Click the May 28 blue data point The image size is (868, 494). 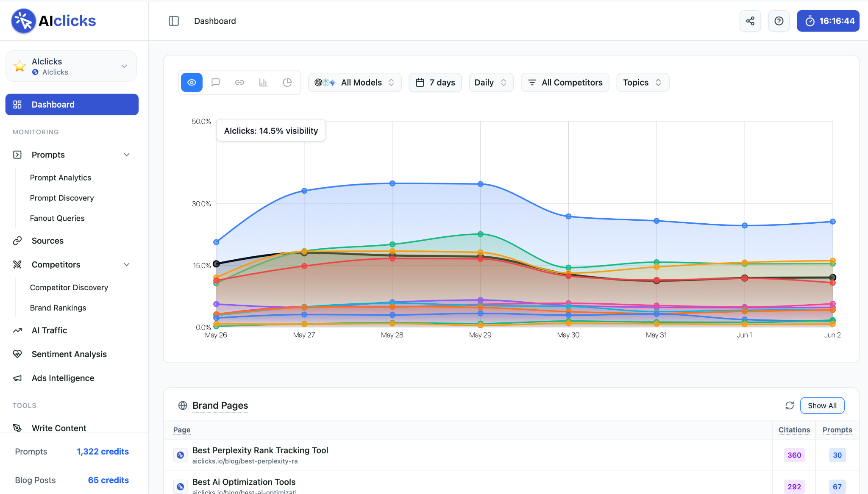pyautogui.click(x=392, y=183)
